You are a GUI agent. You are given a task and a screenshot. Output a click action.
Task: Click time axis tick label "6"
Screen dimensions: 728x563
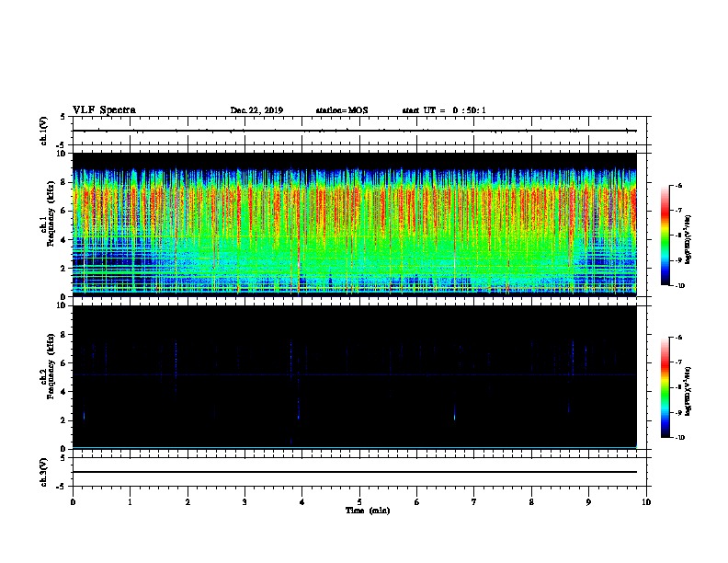(417, 502)
